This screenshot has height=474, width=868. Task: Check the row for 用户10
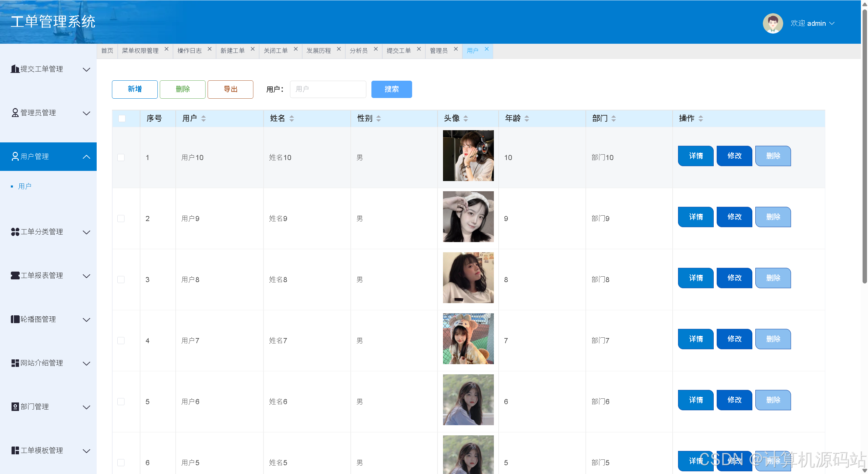point(121,157)
